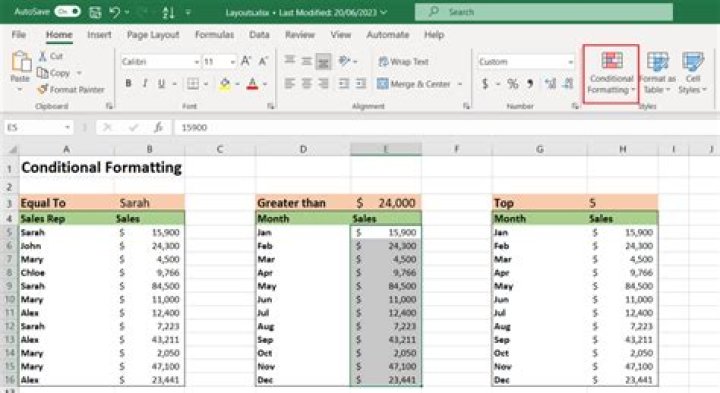
Task: Toggle Bold formatting
Action: 129,84
